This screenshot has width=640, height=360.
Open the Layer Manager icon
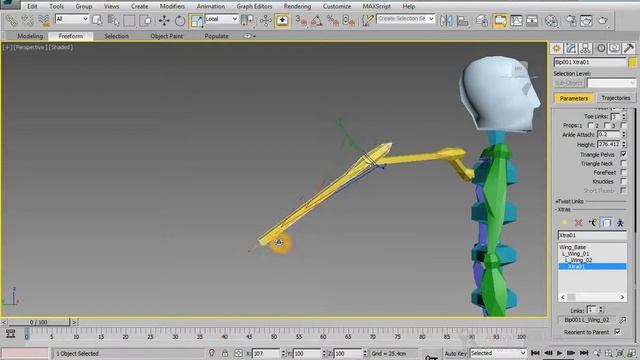482,20
